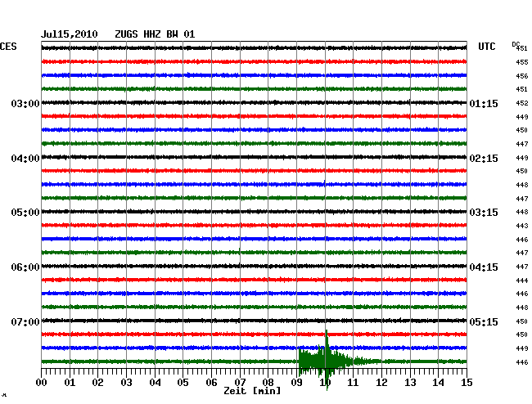Click minute 07 on the time axis
This screenshot has width=532, height=404.
pos(240,383)
